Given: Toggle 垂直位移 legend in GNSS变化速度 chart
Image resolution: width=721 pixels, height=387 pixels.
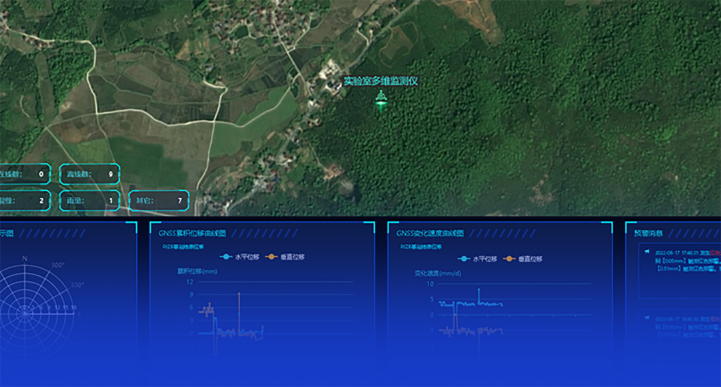Looking at the screenshot, I should (x=523, y=259).
